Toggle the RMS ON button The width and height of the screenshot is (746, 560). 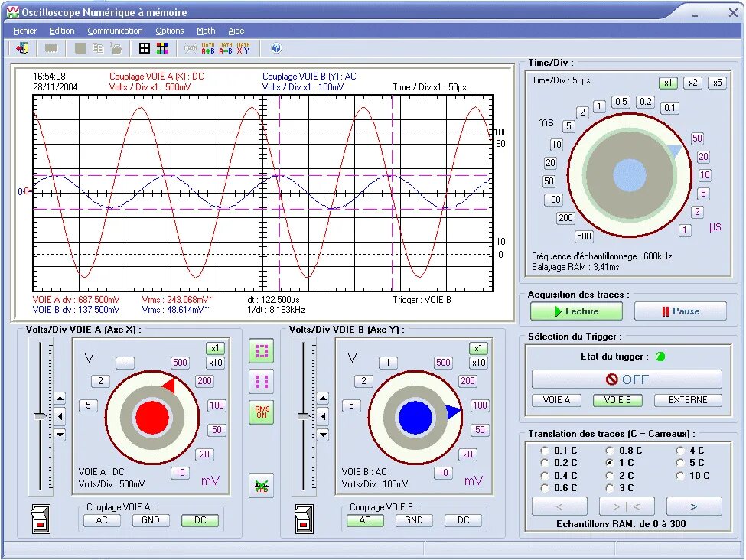click(262, 412)
